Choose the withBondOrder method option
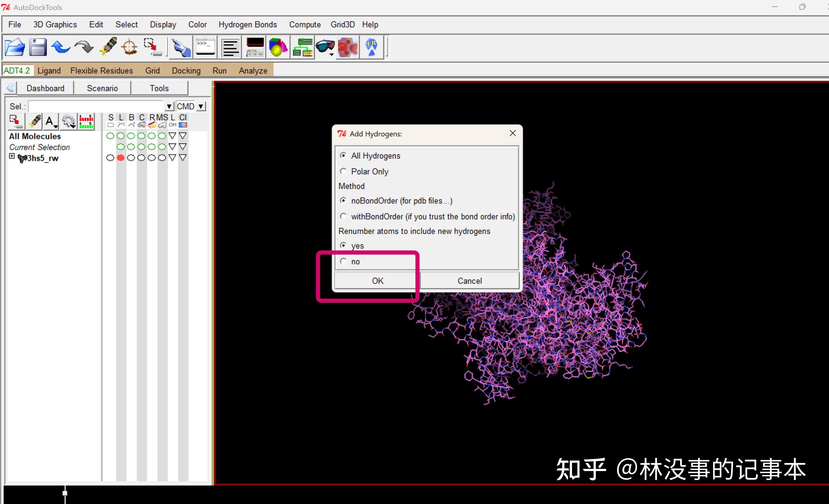The image size is (829, 504). point(343,217)
